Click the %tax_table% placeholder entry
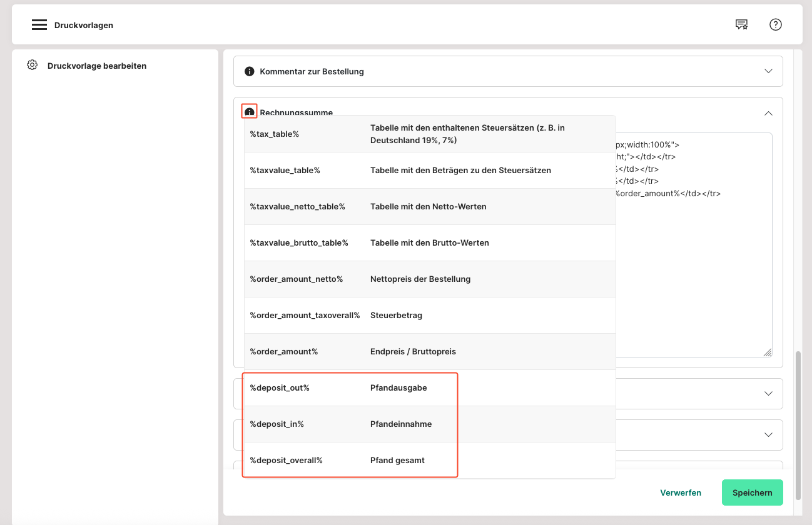Viewport: 812px width, 525px height. (274, 134)
